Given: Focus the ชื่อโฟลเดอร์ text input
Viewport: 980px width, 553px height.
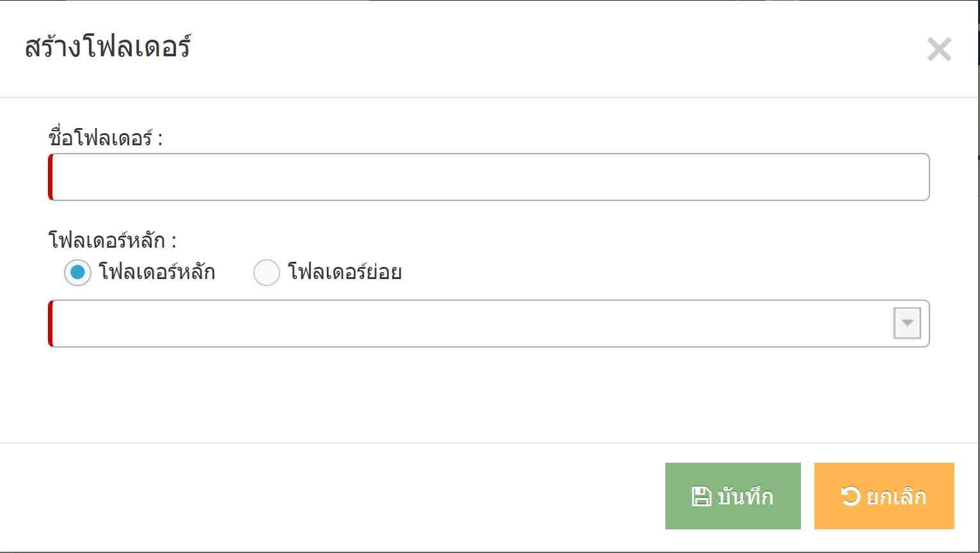Looking at the screenshot, I should [x=489, y=177].
